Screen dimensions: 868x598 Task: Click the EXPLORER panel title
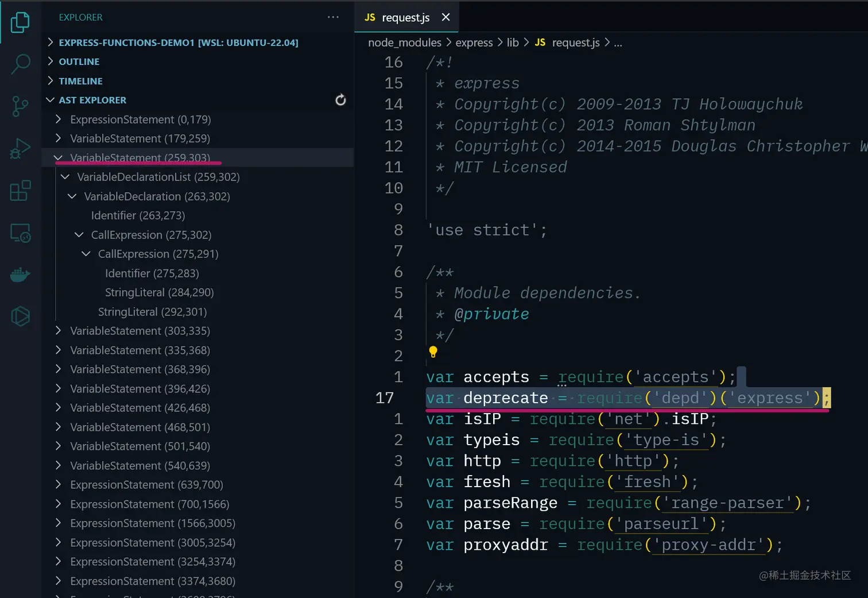pyautogui.click(x=80, y=17)
